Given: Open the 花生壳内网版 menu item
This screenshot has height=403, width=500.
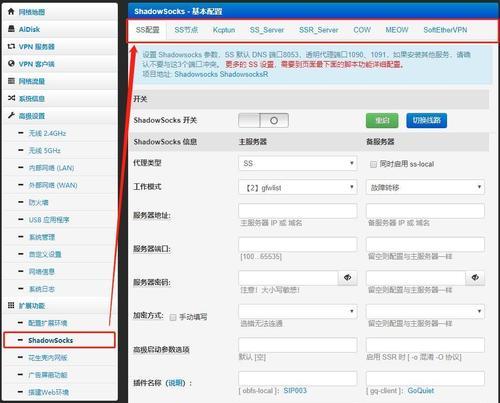Looking at the screenshot, I should tap(48, 358).
